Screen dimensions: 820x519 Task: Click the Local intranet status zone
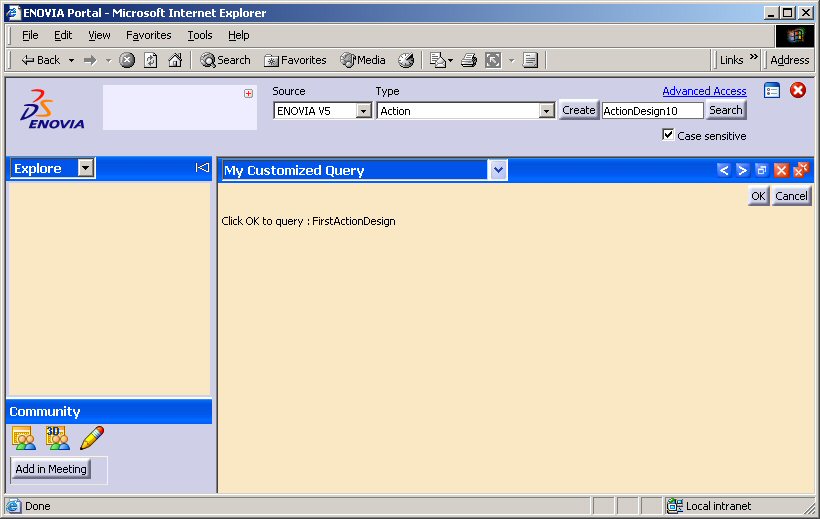[709, 506]
